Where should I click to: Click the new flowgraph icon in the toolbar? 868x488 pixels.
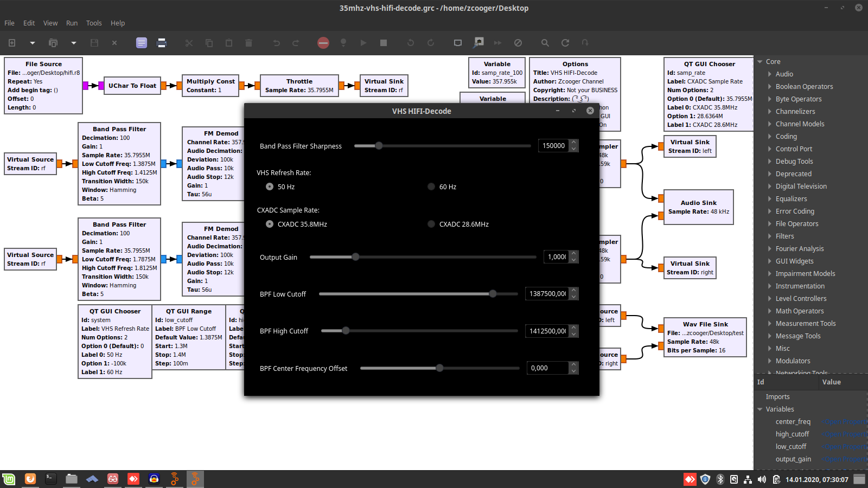12,43
